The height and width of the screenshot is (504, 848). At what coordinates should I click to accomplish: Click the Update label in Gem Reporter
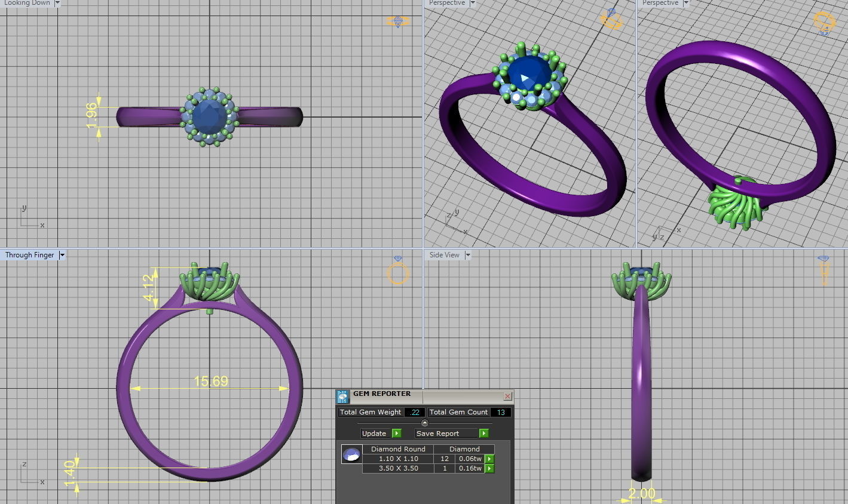[x=374, y=433]
